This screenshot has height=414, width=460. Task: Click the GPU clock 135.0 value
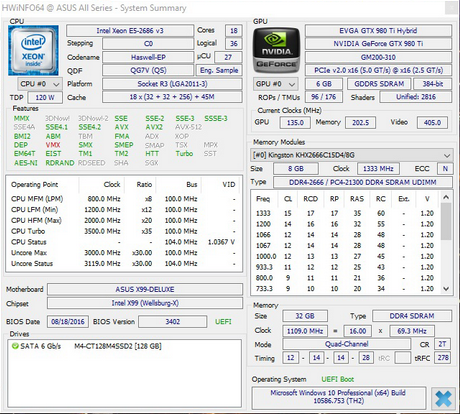coord(295,123)
